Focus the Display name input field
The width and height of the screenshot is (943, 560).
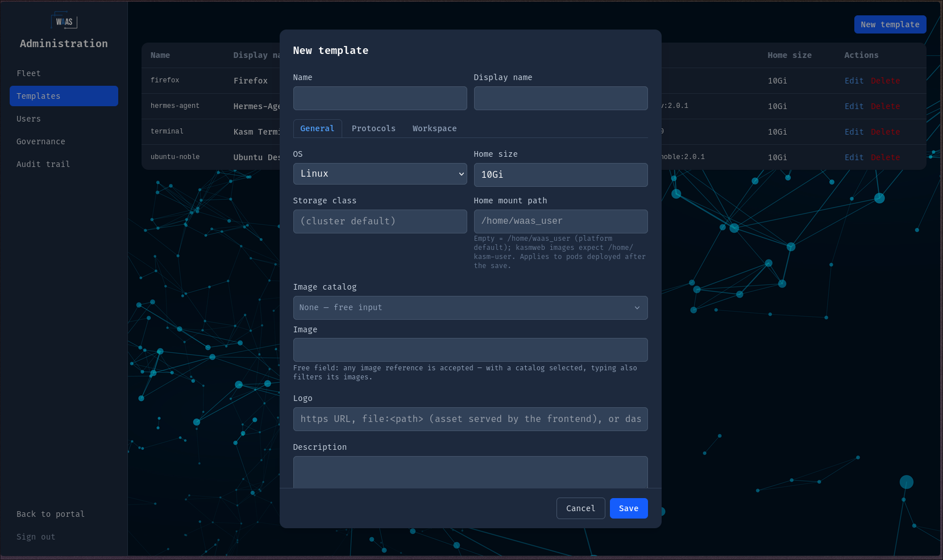point(560,98)
